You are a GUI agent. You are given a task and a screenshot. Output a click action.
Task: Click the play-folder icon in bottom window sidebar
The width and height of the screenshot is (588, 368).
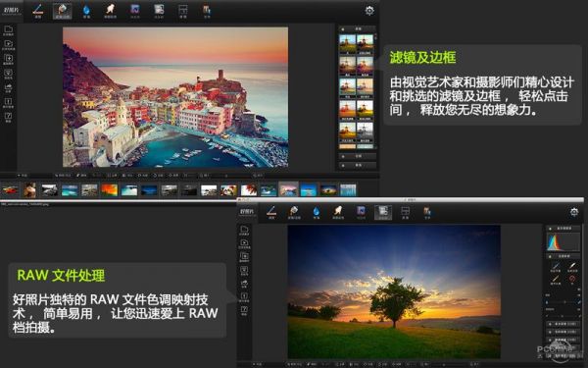[x=244, y=244]
